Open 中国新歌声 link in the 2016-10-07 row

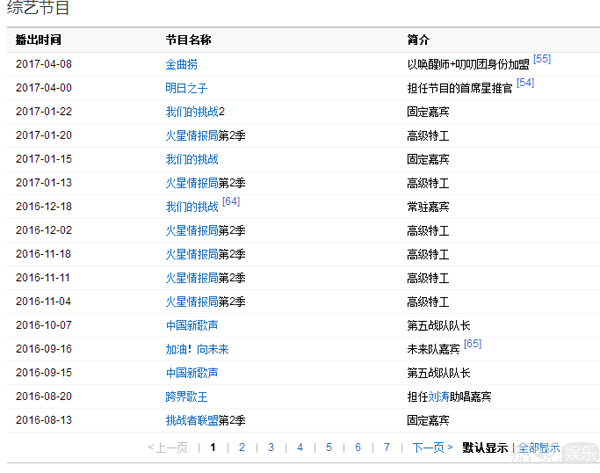(x=192, y=325)
